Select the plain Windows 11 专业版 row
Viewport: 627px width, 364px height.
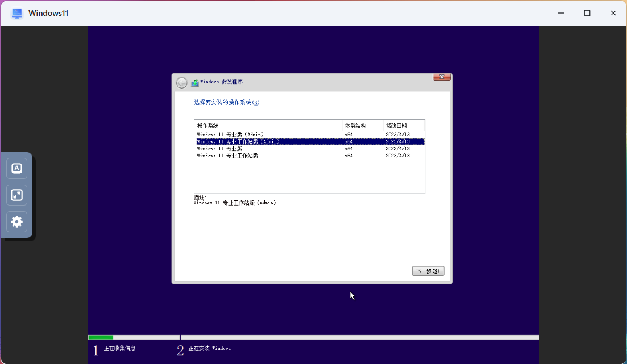[310, 149]
